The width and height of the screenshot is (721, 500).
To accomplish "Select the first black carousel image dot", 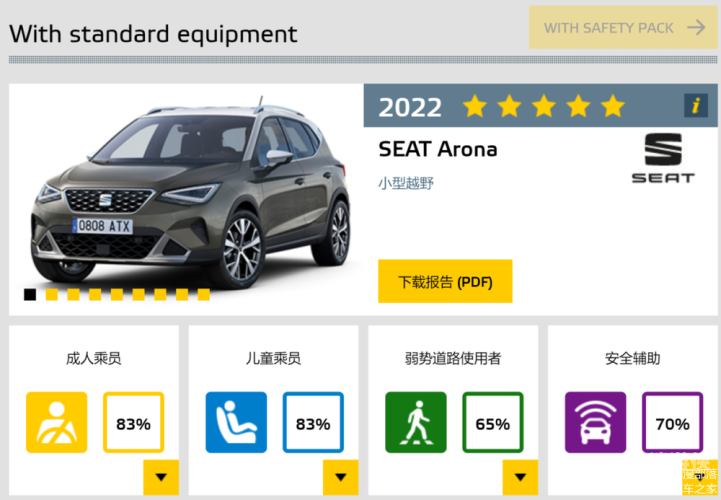I will (x=30, y=294).
